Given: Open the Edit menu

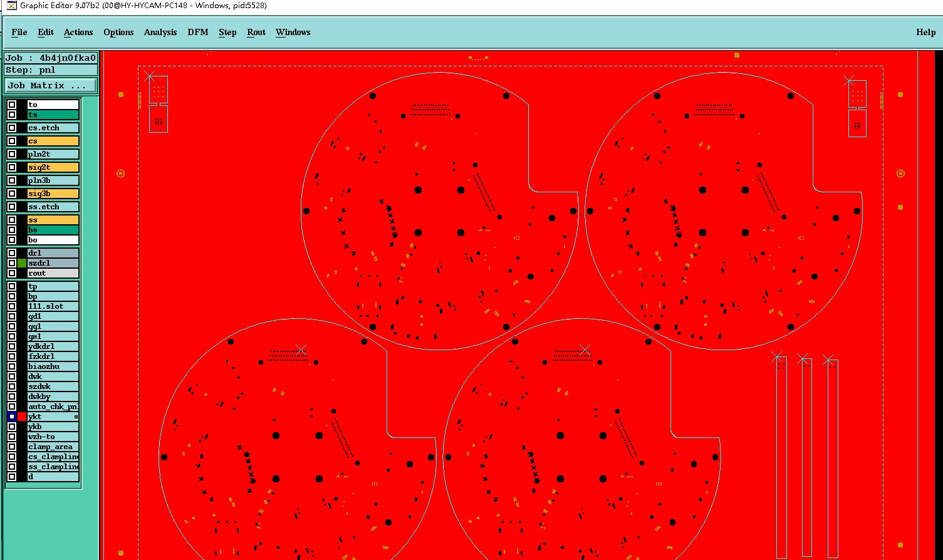Looking at the screenshot, I should (x=46, y=32).
